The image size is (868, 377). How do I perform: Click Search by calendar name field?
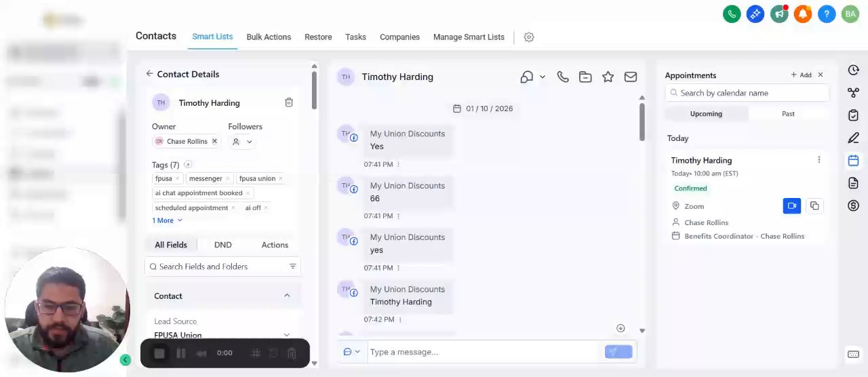[x=747, y=93]
